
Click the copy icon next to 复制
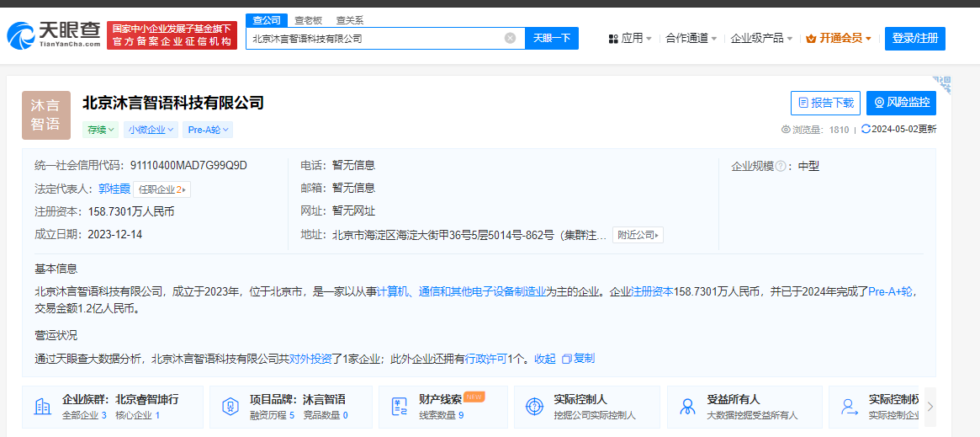(x=566, y=359)
